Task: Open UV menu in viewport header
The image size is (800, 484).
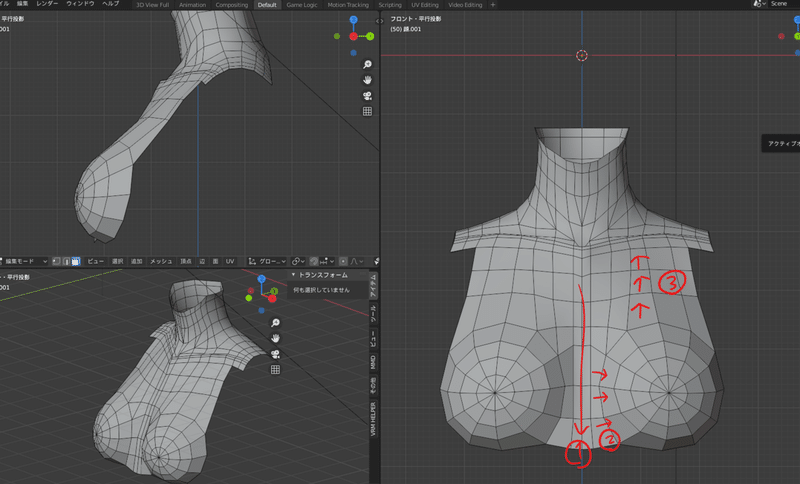Action: click(230, 261)
